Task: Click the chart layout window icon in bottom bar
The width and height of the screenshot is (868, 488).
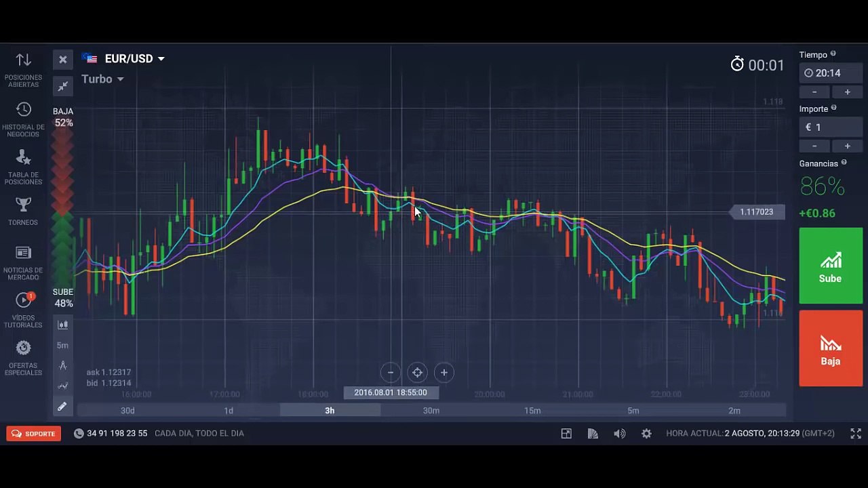Action: coord(566,434)
